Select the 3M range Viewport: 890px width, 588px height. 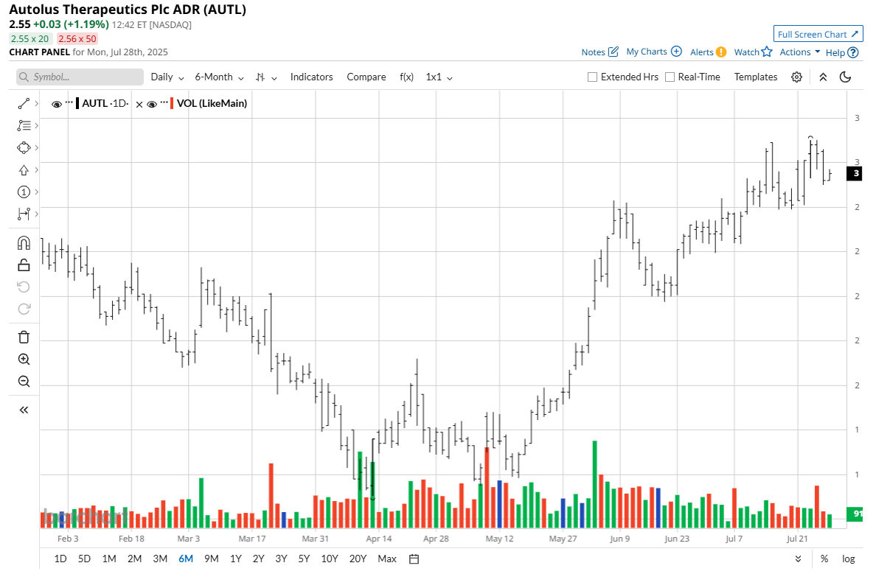[x=160, y=559]
